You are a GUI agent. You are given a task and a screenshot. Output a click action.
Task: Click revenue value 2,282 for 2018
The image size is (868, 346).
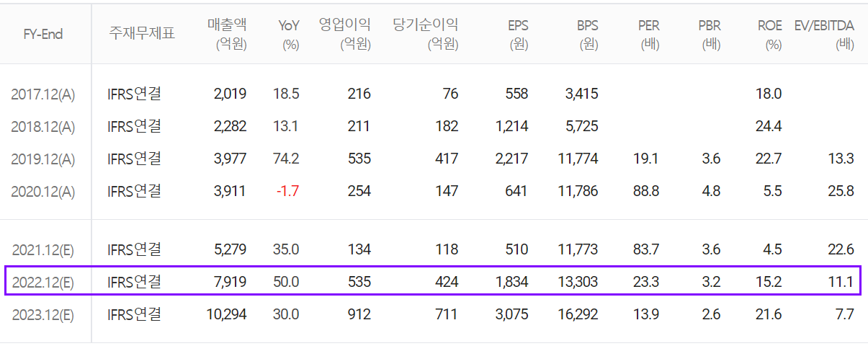click(x=231, y=126)
